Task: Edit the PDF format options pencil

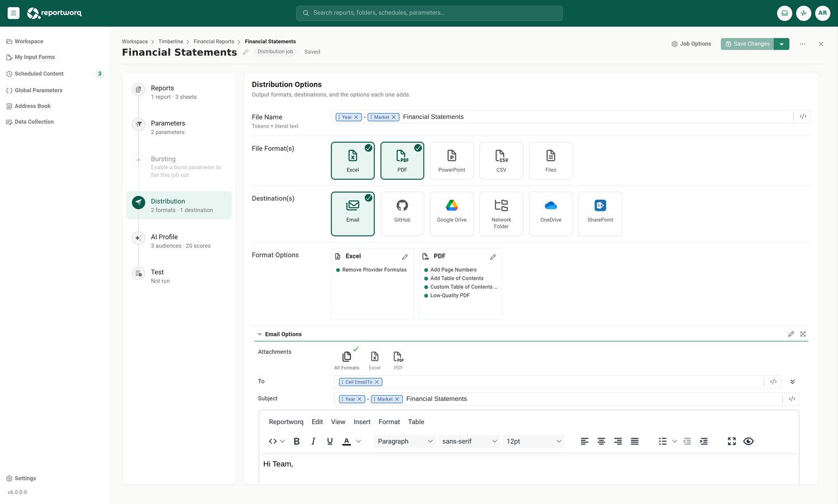Action: click(x=493, y=257)
